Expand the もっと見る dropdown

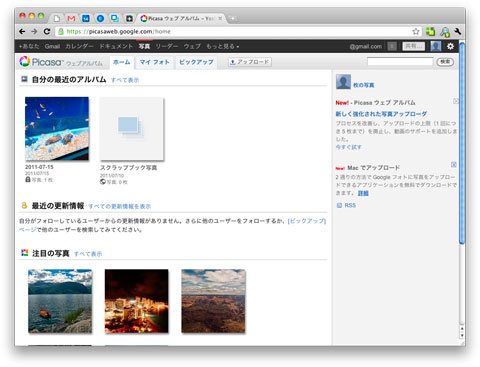pos(223,46)
